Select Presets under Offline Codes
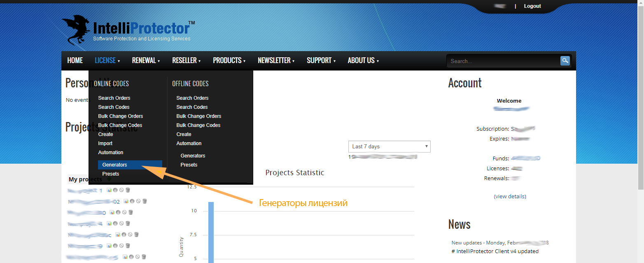Viewport: 644px width, 263px height. pos(189,165)
